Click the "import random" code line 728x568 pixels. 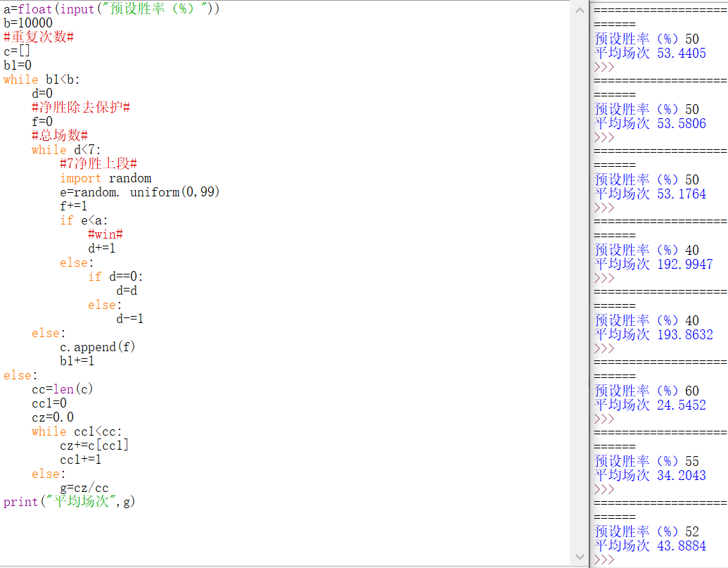coord(106,178)
